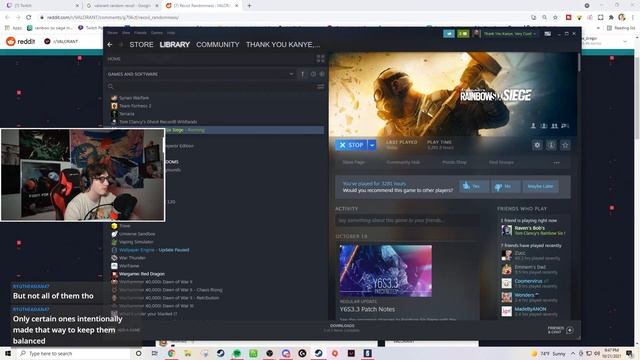Click the activity say-something input field

[407, 220]
